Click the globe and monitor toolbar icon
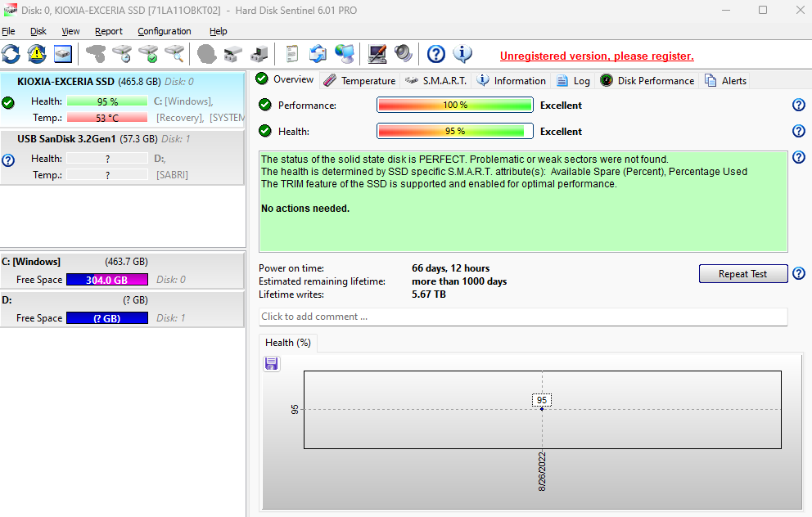 pyautogui.click(x=345, y=54)
